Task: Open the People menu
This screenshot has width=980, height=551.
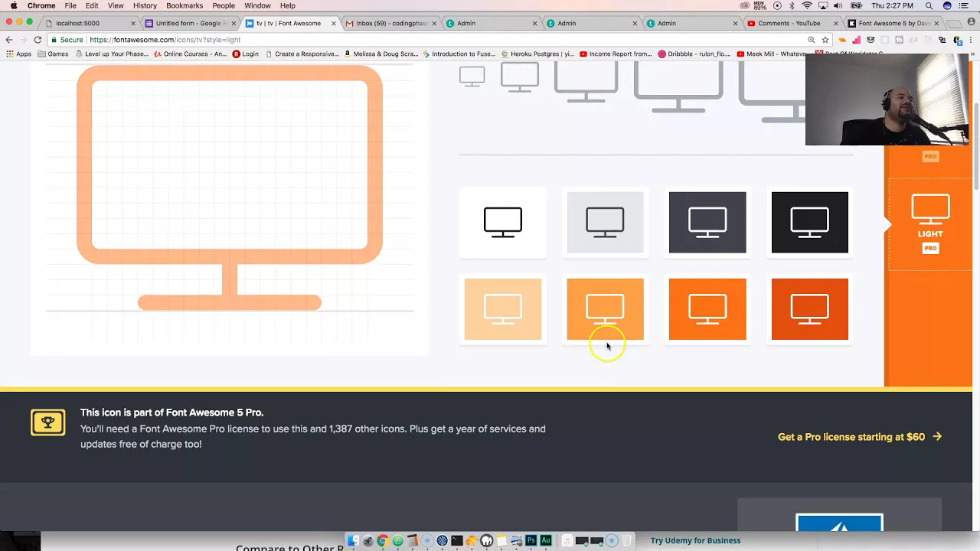Action: [x=224, y=5]
